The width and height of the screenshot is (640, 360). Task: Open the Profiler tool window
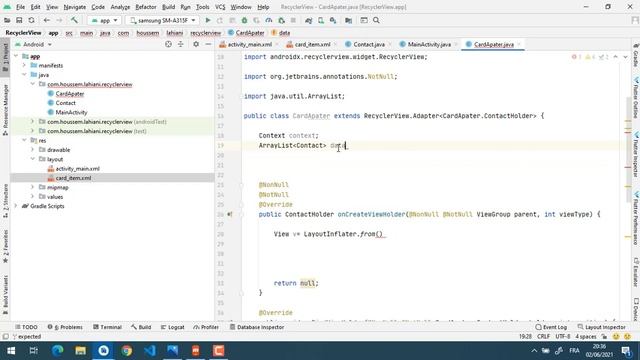(x=207, y=327)
